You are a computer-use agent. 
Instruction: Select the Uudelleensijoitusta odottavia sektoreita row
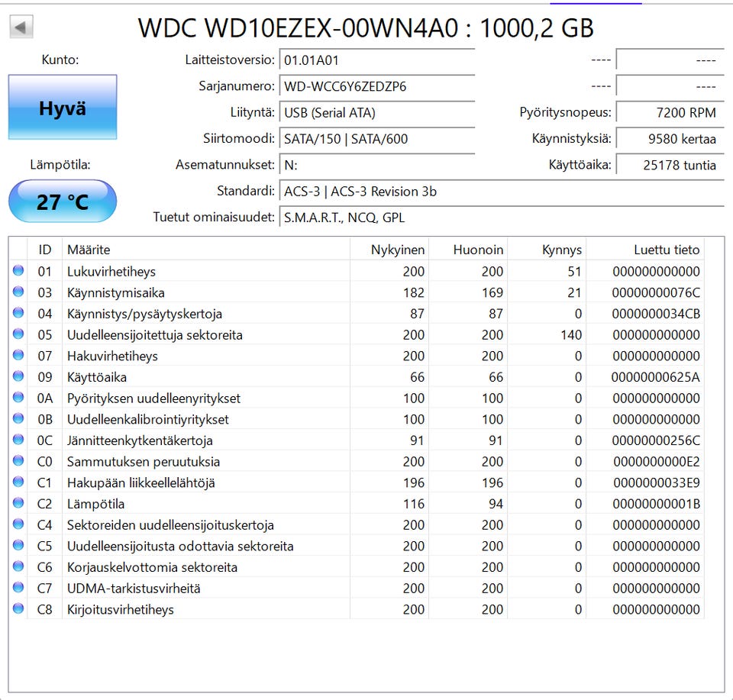pyautogui.click(x=357, y=546)
